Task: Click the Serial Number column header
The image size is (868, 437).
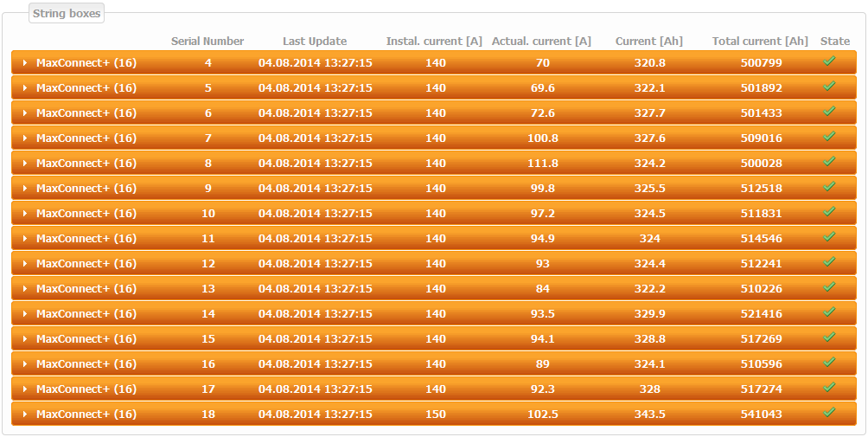Action: pos(207,42)
